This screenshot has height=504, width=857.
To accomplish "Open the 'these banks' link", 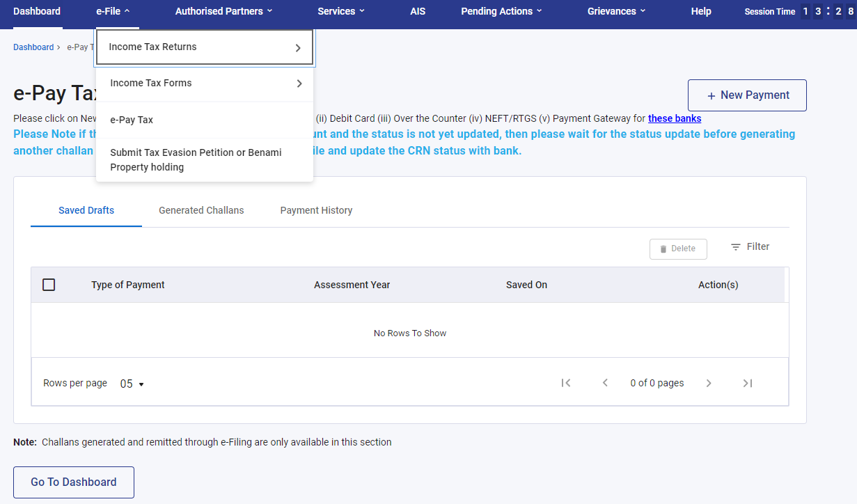I will 674,118.
